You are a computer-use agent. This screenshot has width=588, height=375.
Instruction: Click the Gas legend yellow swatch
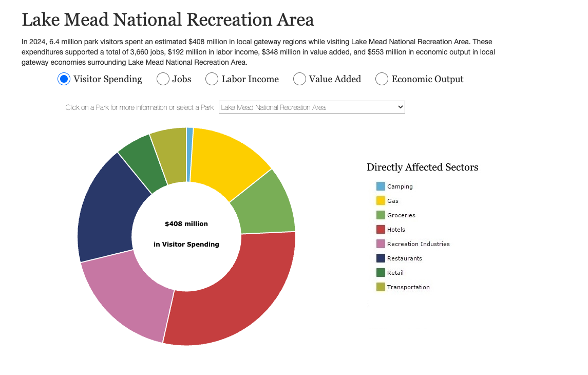coord(381,201)
